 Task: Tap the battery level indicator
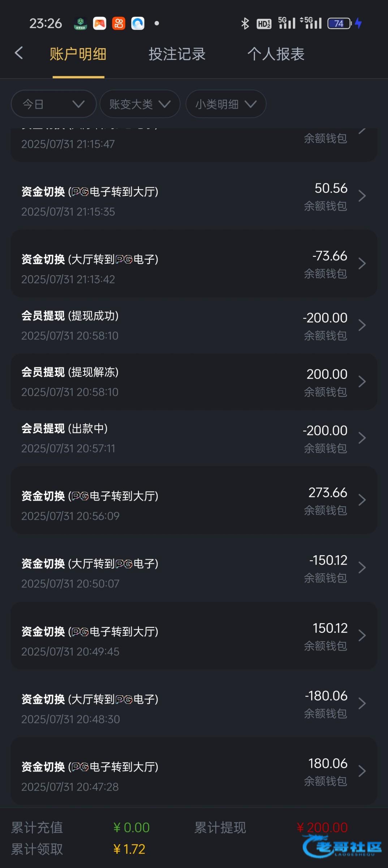click(x=339, y=24)
